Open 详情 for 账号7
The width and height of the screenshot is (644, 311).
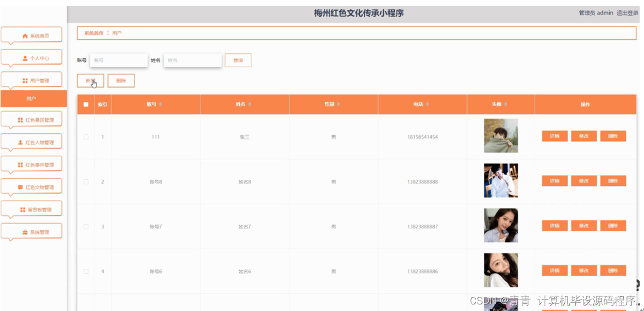pos(555,226)
